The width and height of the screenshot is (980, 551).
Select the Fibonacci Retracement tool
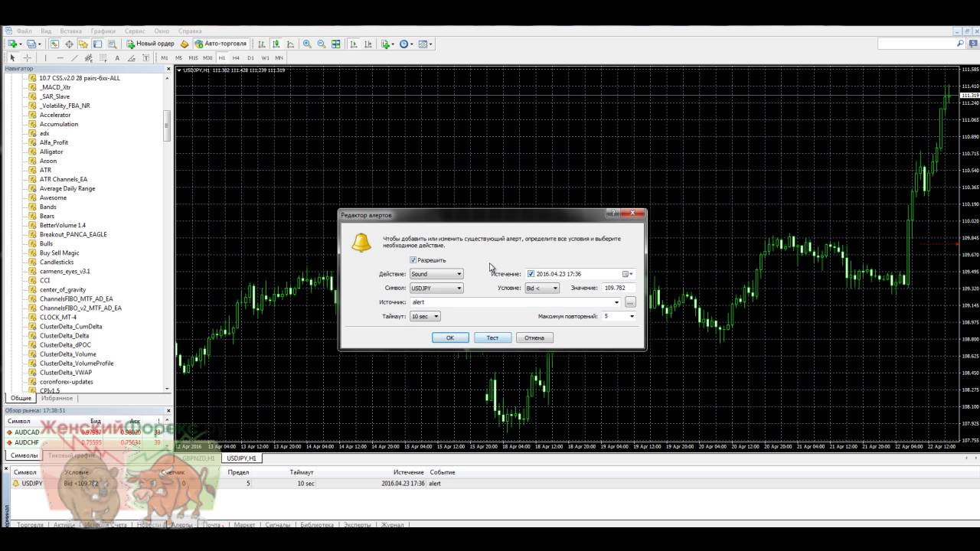point(103,57)
